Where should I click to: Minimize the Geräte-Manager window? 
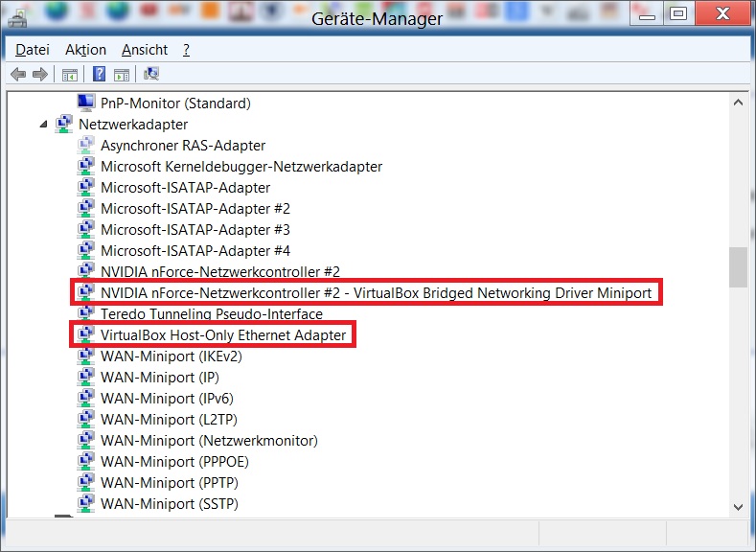[x=647, y=14]
